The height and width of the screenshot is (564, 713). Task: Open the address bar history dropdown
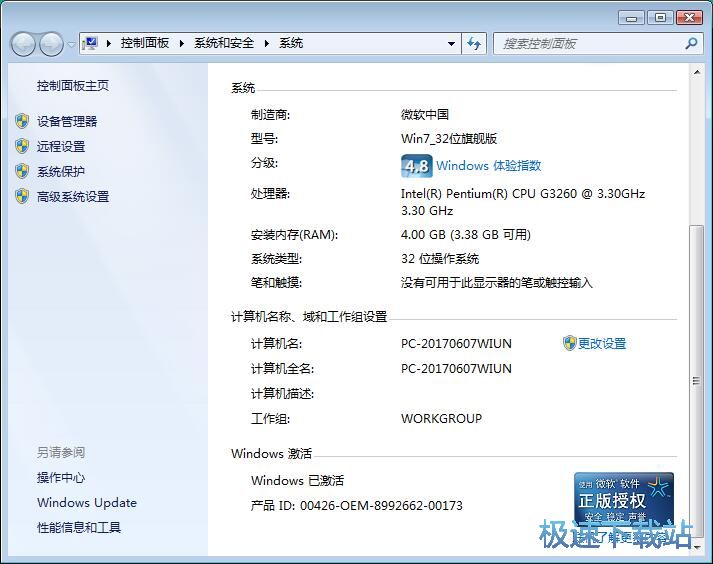(451, 44)
